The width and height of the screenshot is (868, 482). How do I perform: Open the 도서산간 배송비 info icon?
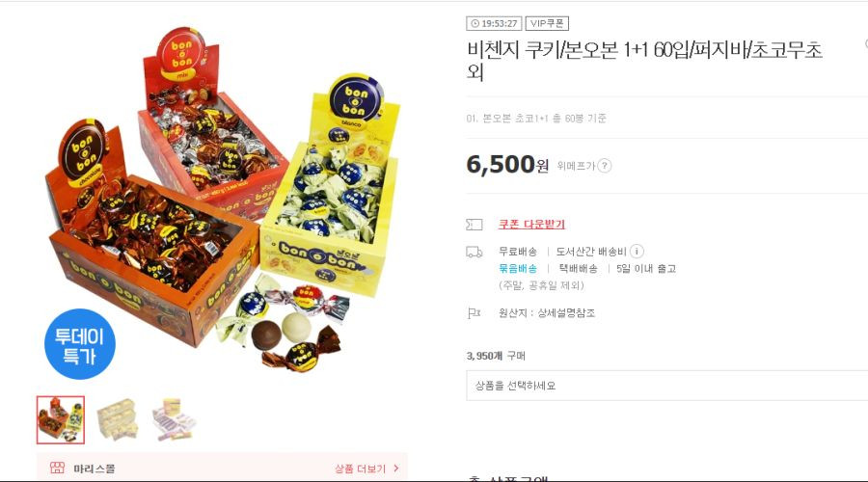pos(637,252)
